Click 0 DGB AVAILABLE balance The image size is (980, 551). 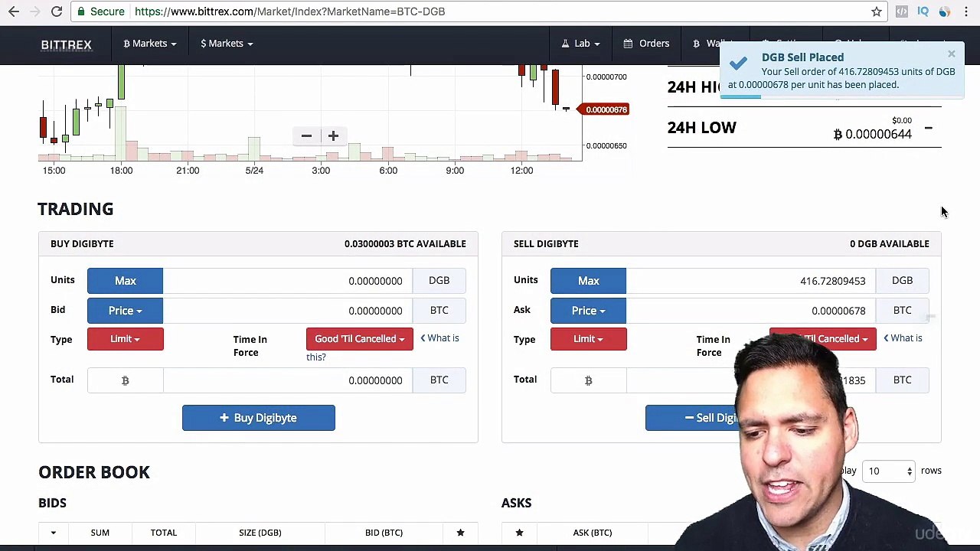click(x=889, y=243)
